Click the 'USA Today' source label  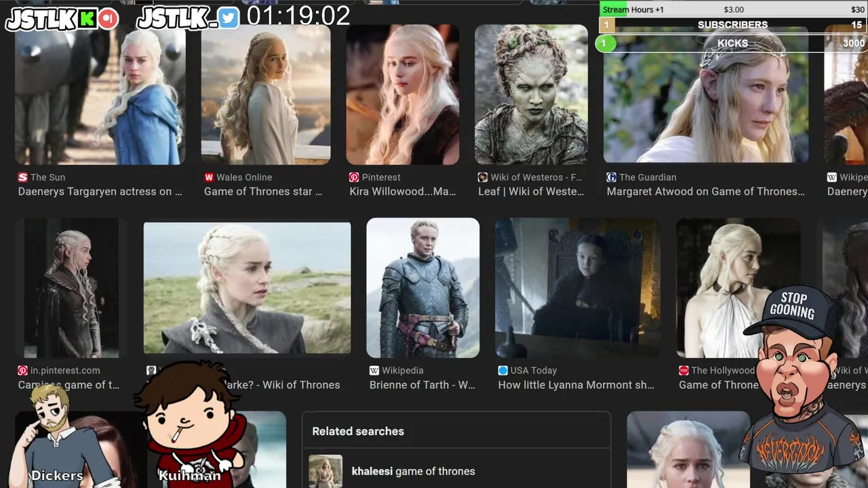tap(534, 371)
